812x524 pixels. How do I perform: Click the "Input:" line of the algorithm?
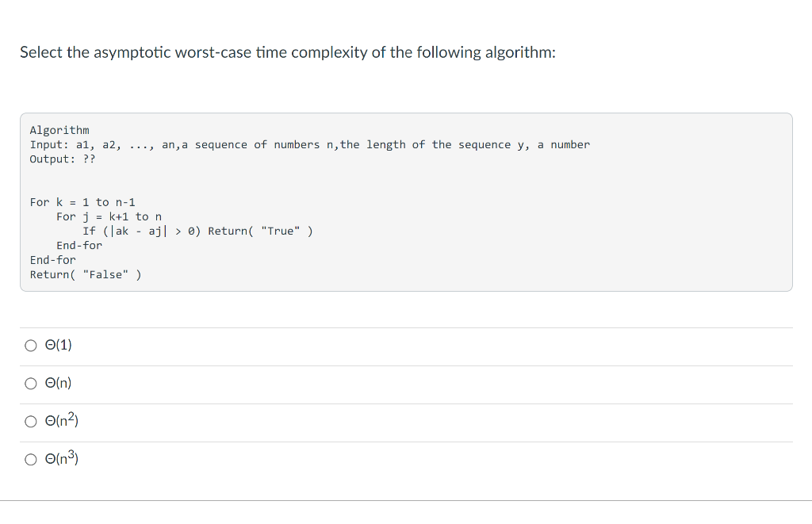[x=310, y=144]
